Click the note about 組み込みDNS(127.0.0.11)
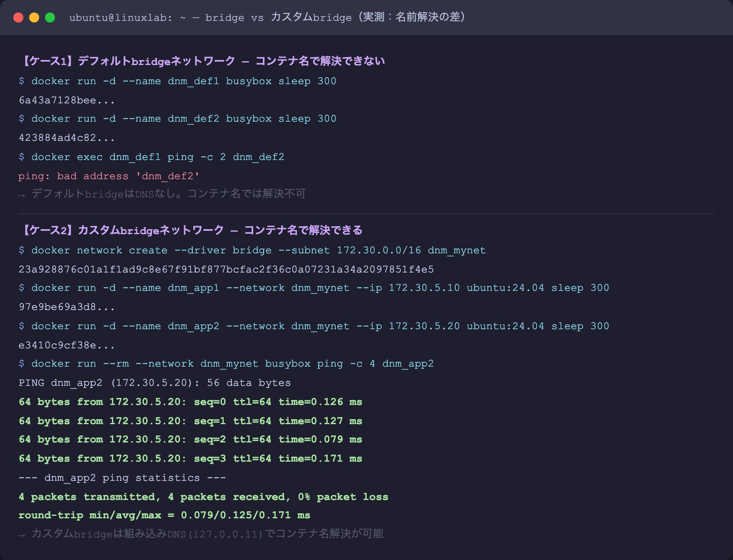The height and width of the screenshot is (560, 733). (x=201, y=534)
